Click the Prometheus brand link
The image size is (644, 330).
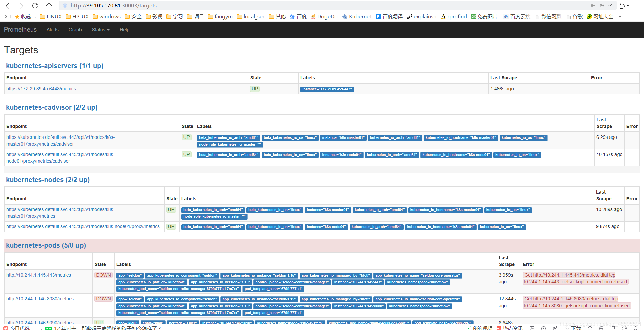[x=20, y=30]
